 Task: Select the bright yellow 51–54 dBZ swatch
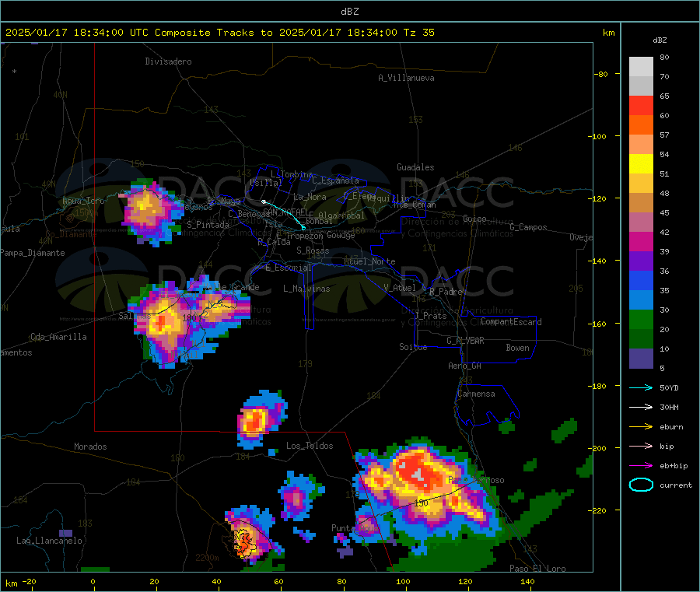[641, 164]
